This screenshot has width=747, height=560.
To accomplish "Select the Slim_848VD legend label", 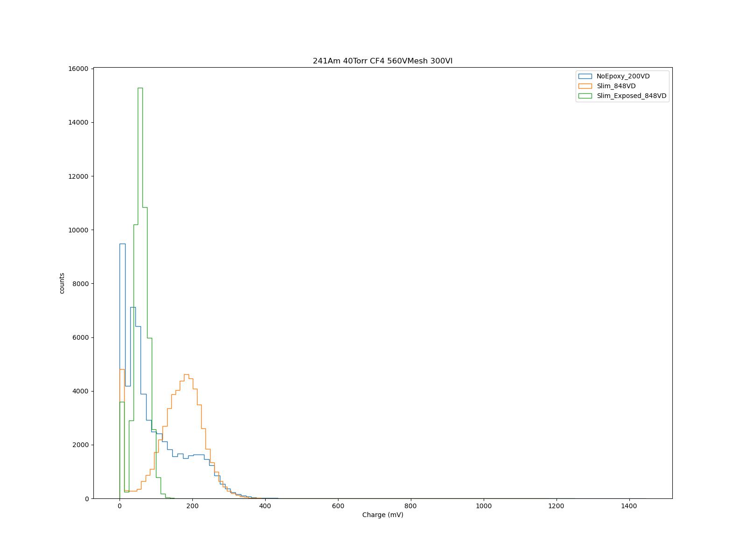I will tap(616, 86).
